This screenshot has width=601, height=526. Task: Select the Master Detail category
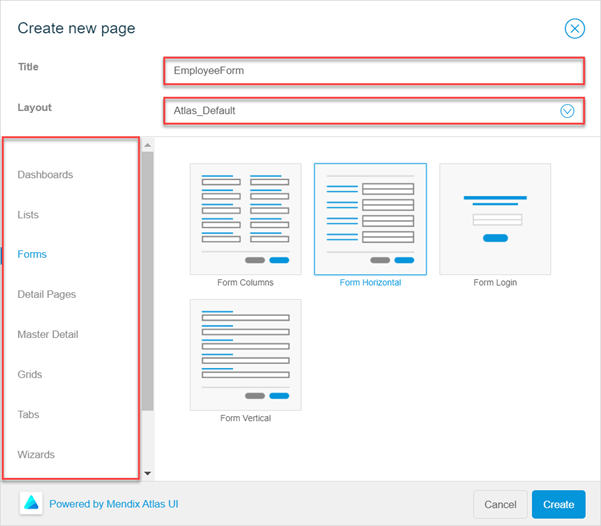[x=48, y=335]
